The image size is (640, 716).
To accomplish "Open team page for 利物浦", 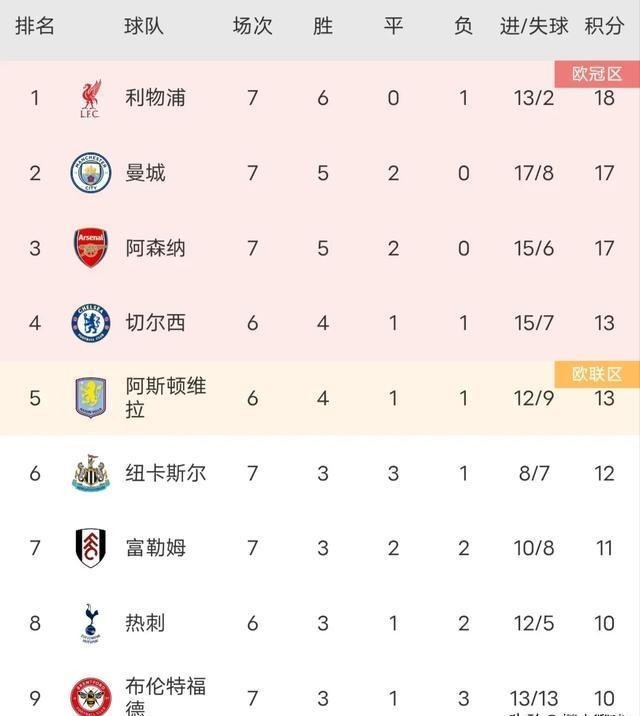I will tap(155, 98).
